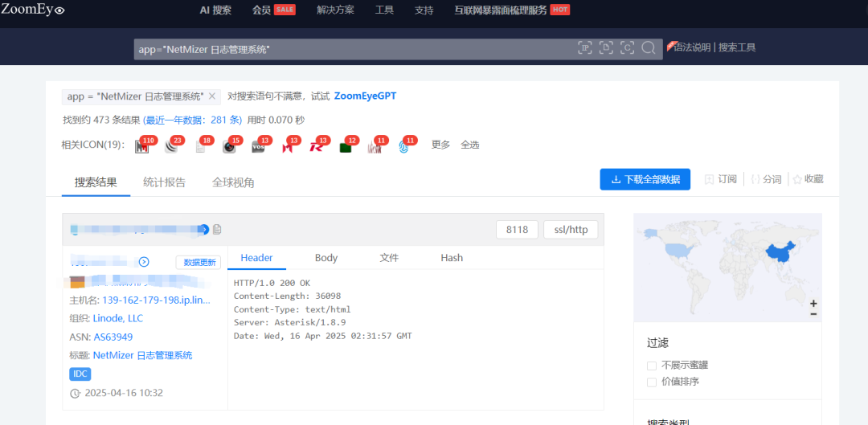Click the blue arrow beside blurred host address
This screenshot has height=425, width=868.
(203, 229)
